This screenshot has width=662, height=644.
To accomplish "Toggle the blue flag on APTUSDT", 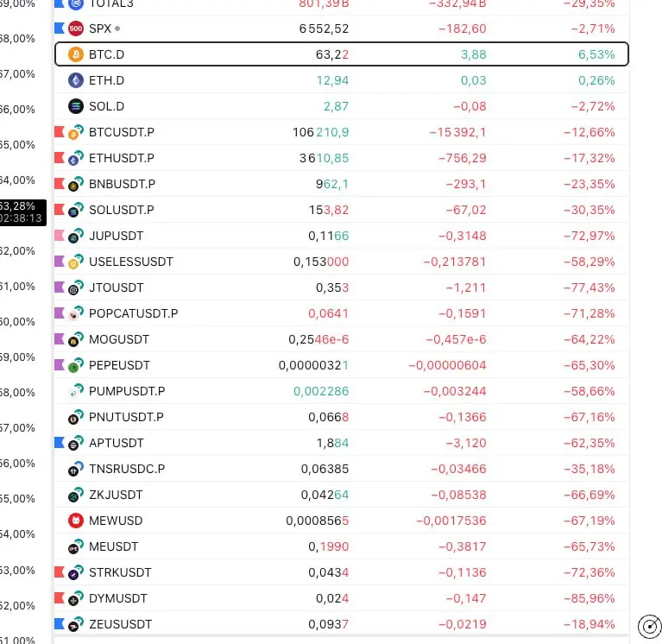I will pos(60,443).
